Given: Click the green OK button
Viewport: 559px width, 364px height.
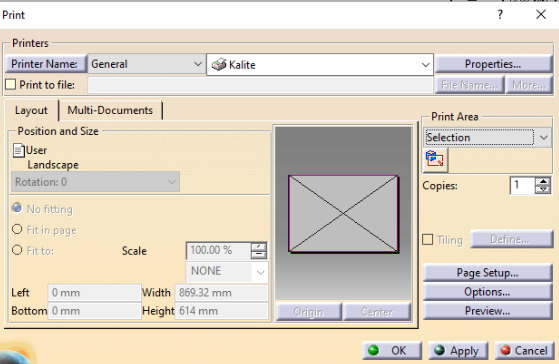Looking at the screenshot, I should pyautogui.click(x=392, y=350).
